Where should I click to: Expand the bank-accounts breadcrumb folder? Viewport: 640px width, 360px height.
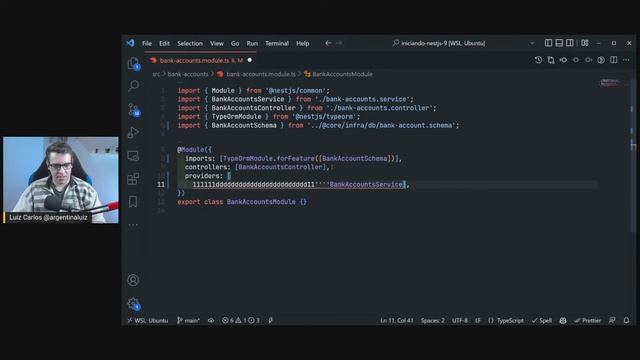[x=188, y=74]
